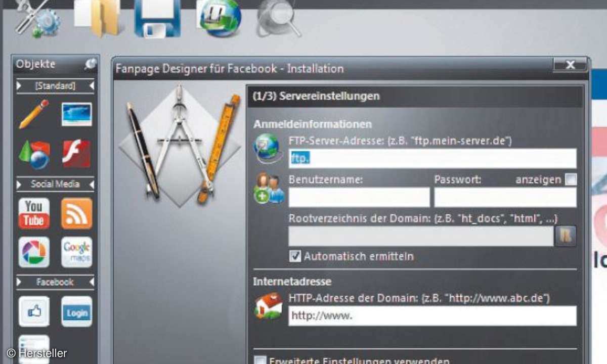Collapse the [Standard] object group
This screenshot has width=607, height=364.
[55, 86]
